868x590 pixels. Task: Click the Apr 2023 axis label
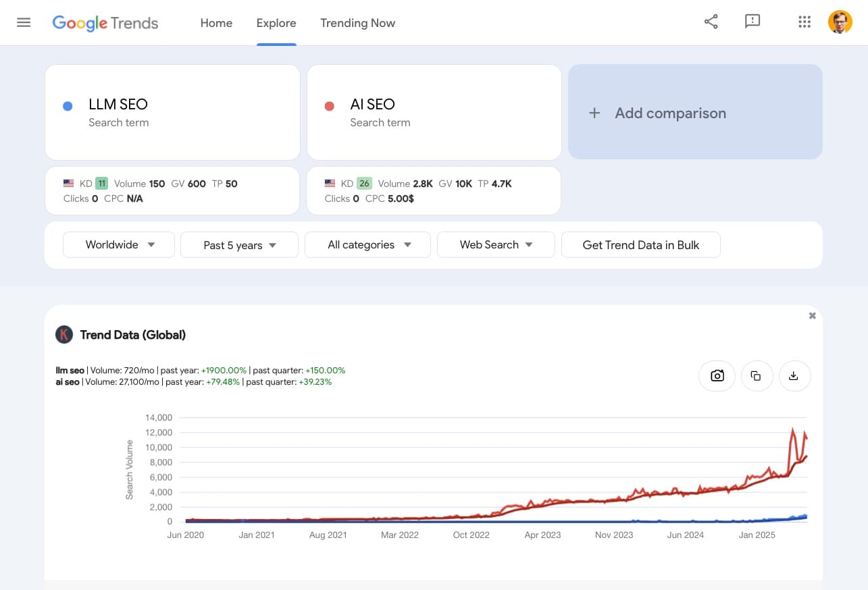tap(542, 535)
